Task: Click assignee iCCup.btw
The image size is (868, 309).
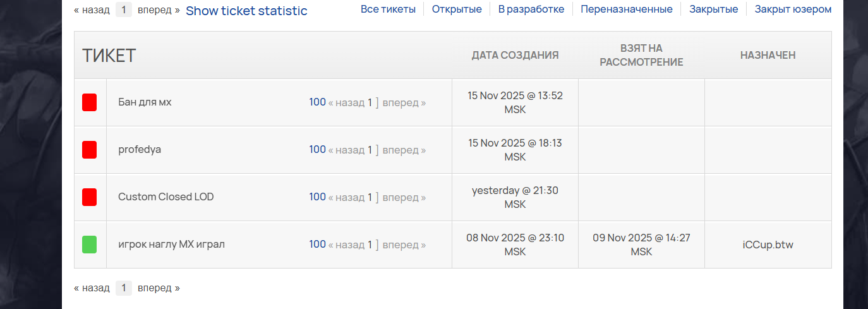Action: 768,245
